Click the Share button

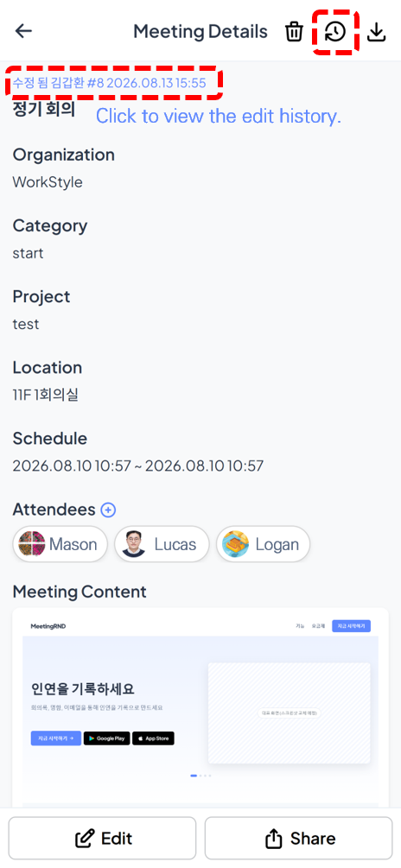tap(299, 838)
